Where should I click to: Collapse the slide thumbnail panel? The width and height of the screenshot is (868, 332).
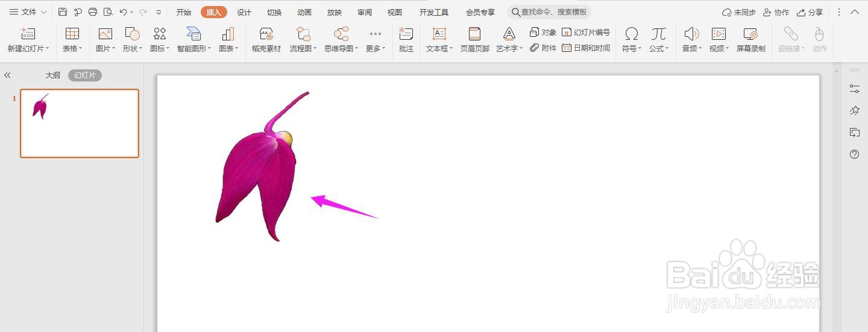click(7, 75)
